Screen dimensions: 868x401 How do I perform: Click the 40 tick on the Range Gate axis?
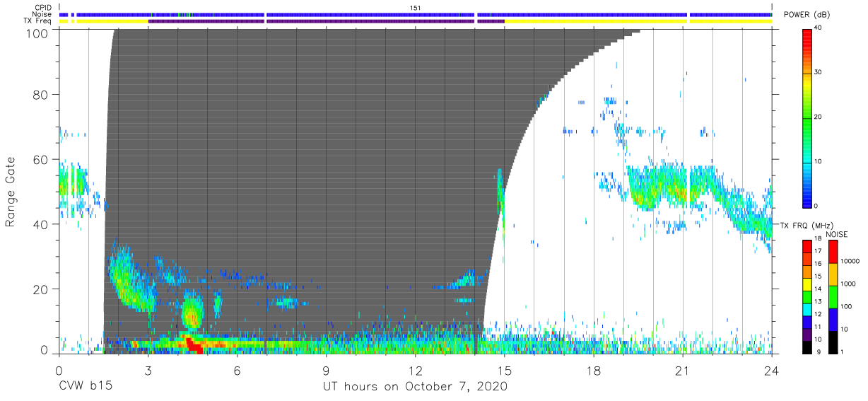[x=42, y=224]
